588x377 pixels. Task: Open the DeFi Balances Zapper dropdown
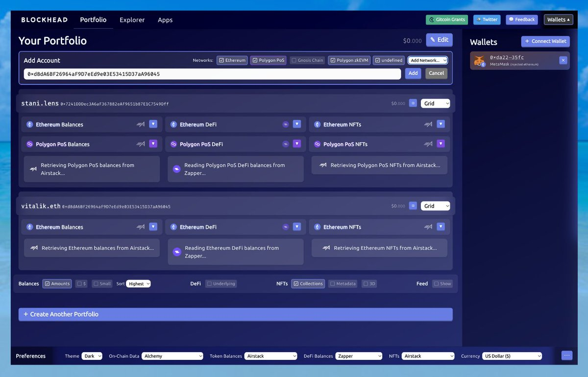(359, 356)
